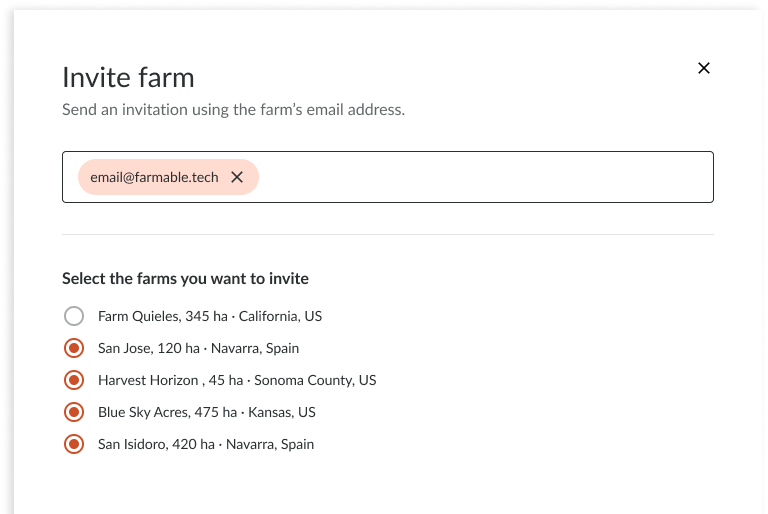
Task: Close the Invite farm dialog
Action: pyautogui.click(x=704, y=68)
